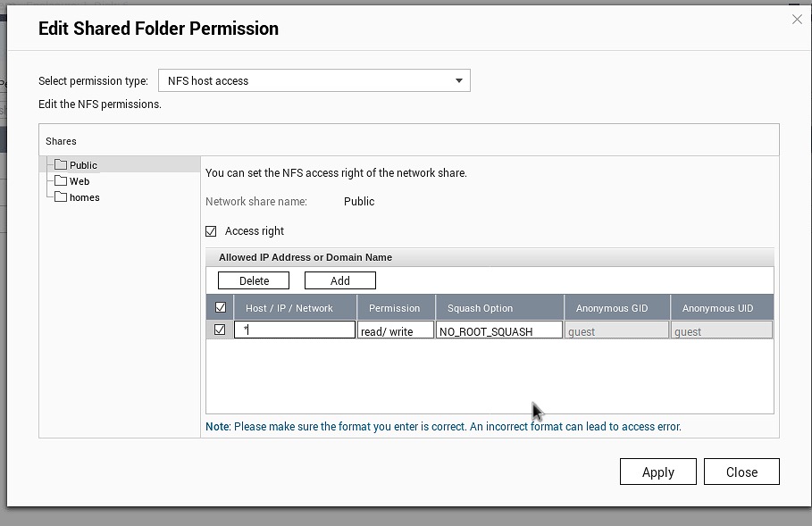Click the homes folder icon
The width and height of the screenshot is (812, 526).
(61, 197)
